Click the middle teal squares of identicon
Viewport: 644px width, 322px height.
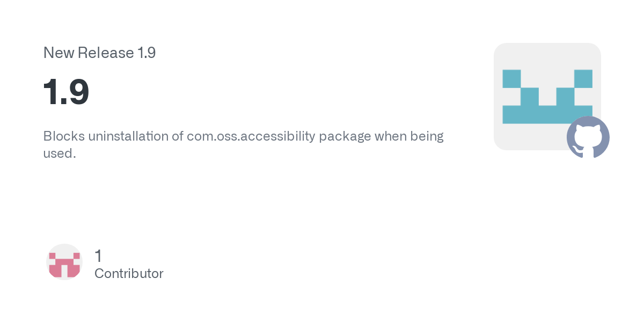pyautogui.click(x=547, y=97)
